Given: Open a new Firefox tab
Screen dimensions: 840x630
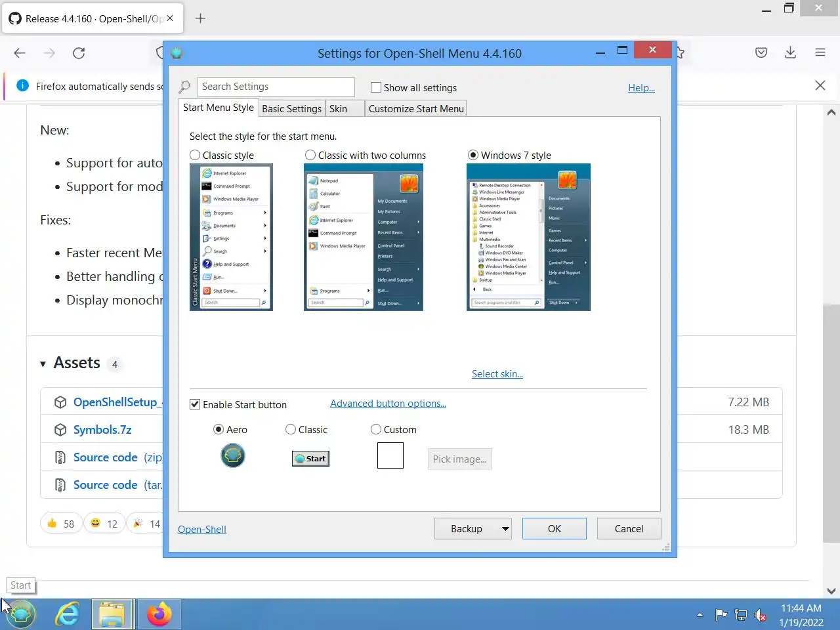Looking at the screenshot, I should coord(201,18).
